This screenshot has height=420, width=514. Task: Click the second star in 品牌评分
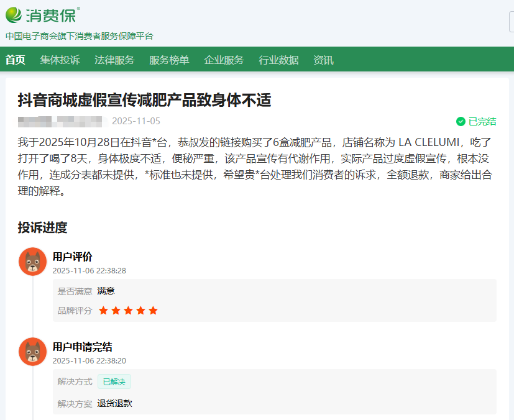coord(116,311)
